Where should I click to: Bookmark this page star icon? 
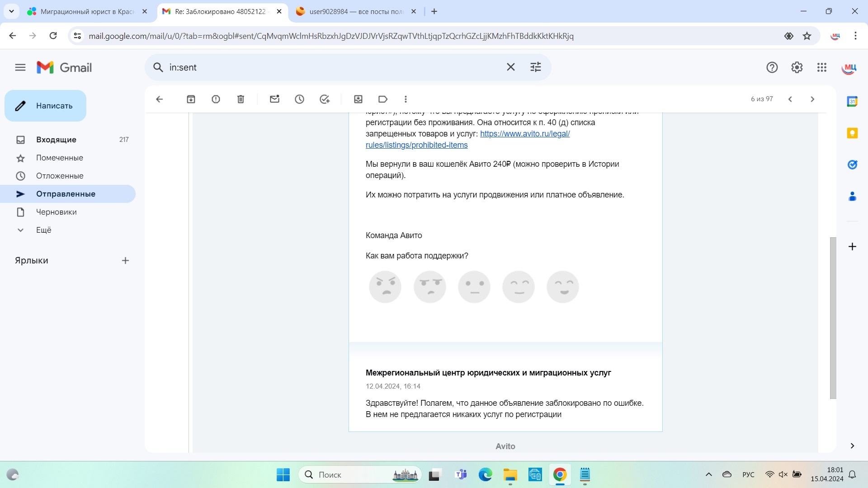[807, 36]
